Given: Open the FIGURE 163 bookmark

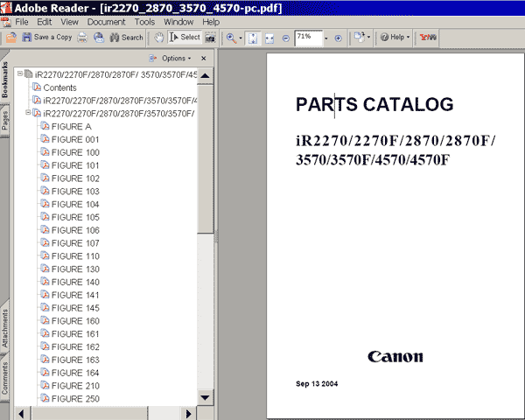Looking at the screenshot, I should coord(75,360).
